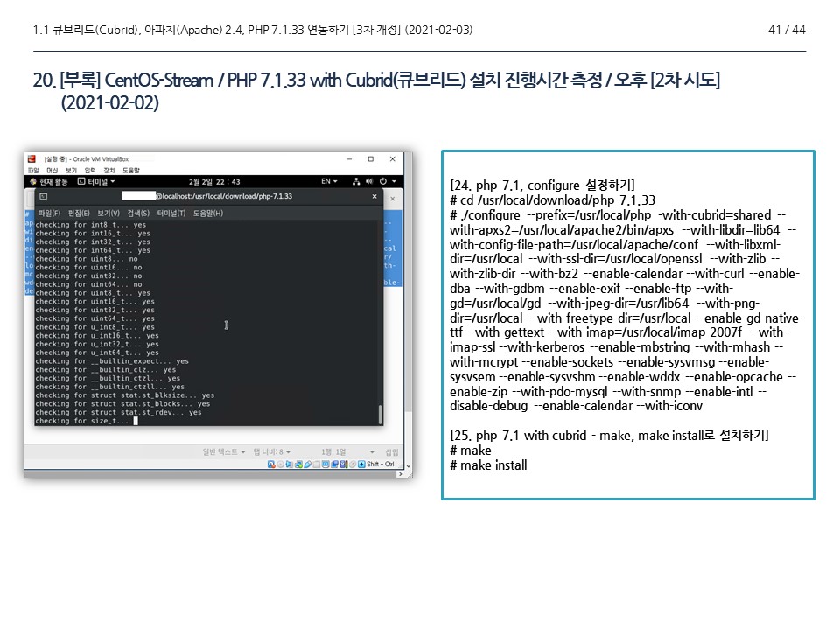The image size is (840, 630).
Task: Click terminal line 'checking for struct stat.st_blksize... yes'
Action: (x=125, y=395)
